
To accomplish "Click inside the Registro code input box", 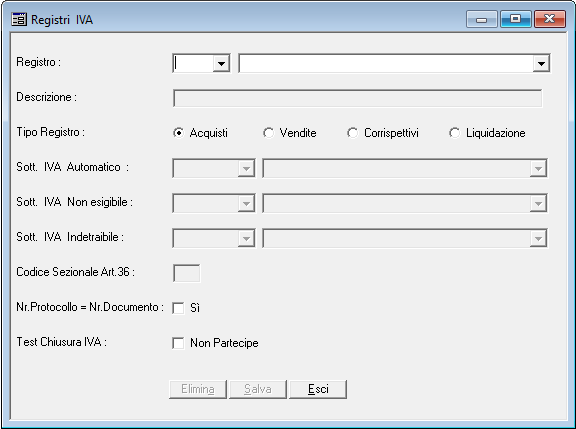I will pos(193,64).
